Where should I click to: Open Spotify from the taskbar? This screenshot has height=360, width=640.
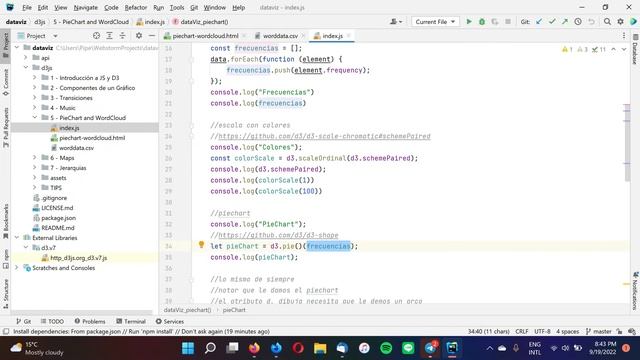coord(386,348)
